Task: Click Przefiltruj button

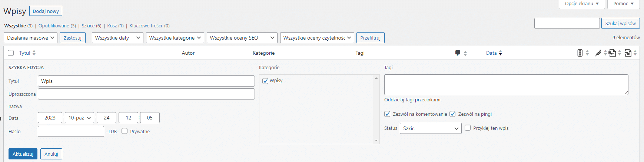Action: click(x=371, y=38)
